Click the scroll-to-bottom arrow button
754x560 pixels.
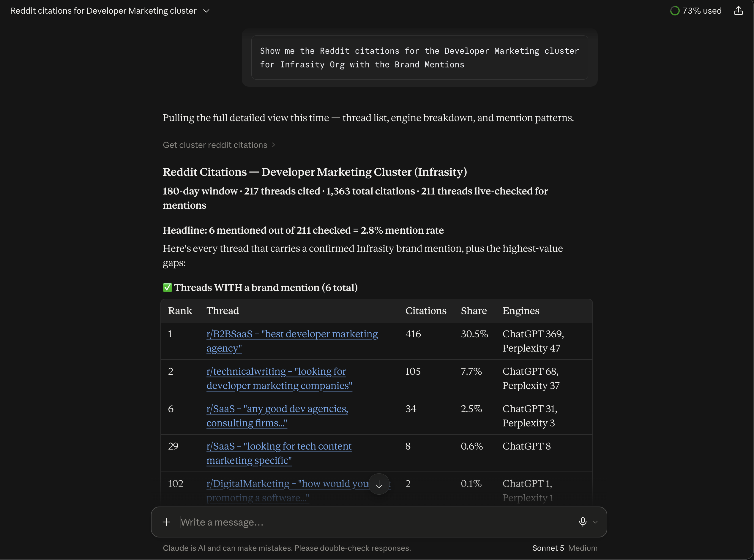[x=379, y=484]
